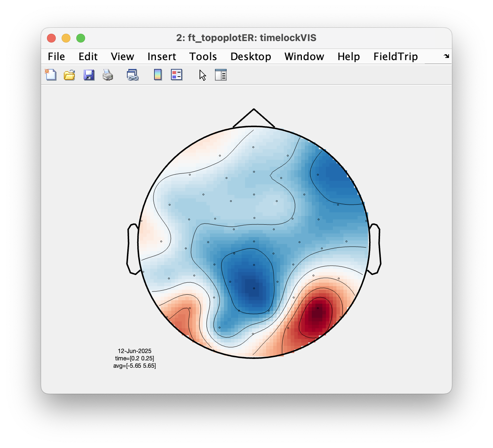Save figure with the floppy disk icon
The image size is (493, 448).
[x=89, y=75]
